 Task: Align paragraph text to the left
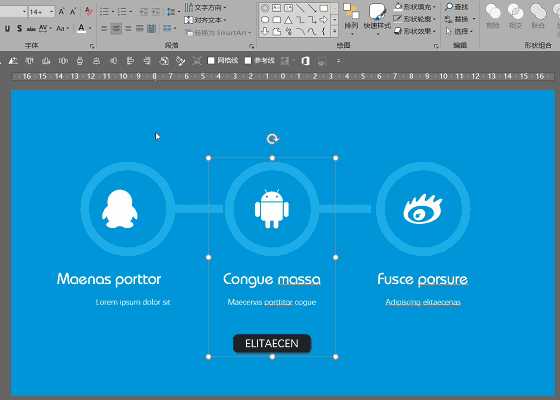coord(104,28)
